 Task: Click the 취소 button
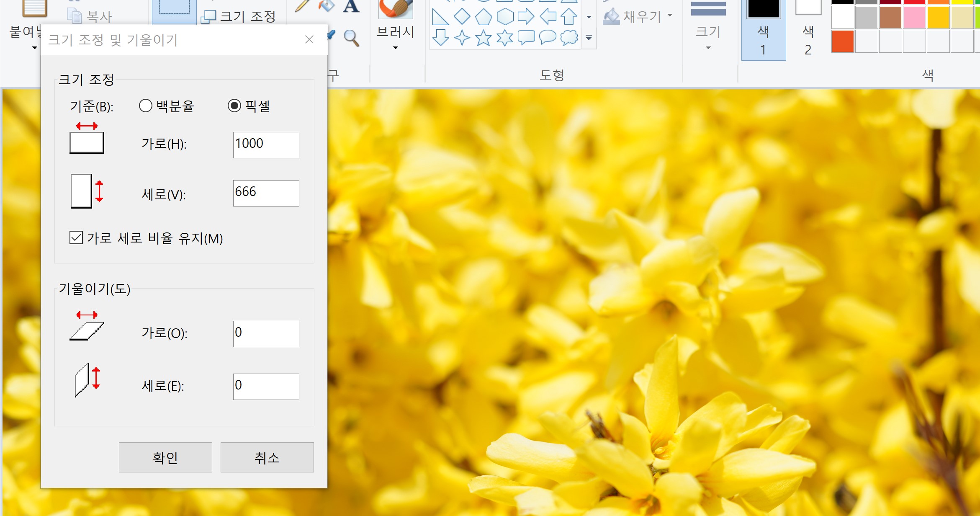(267, 457)
